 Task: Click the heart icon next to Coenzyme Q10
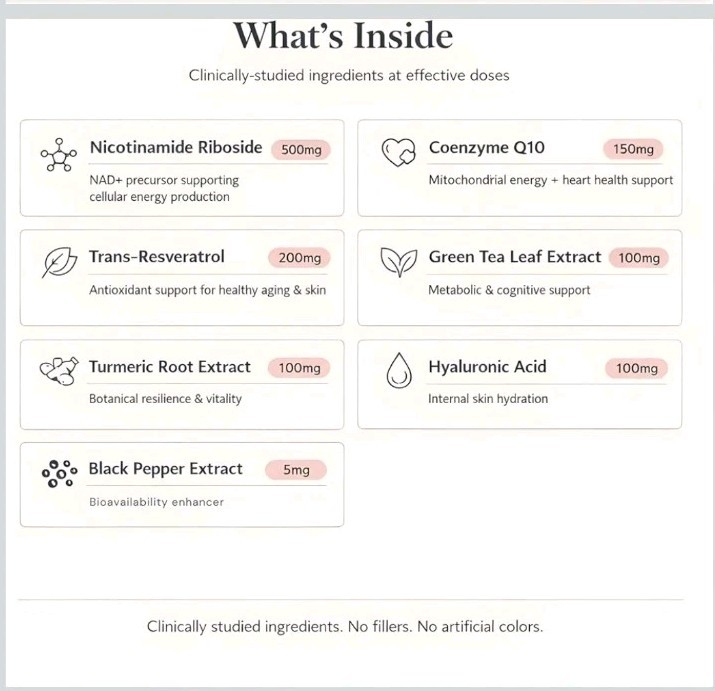click(x=399, y=152)
